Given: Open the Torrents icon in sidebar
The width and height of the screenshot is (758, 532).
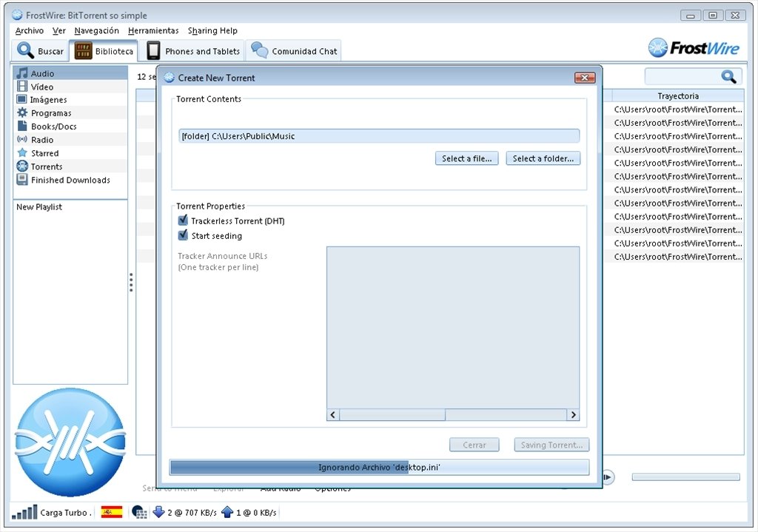Looking at the screenshot, I should tap(22, 166).
